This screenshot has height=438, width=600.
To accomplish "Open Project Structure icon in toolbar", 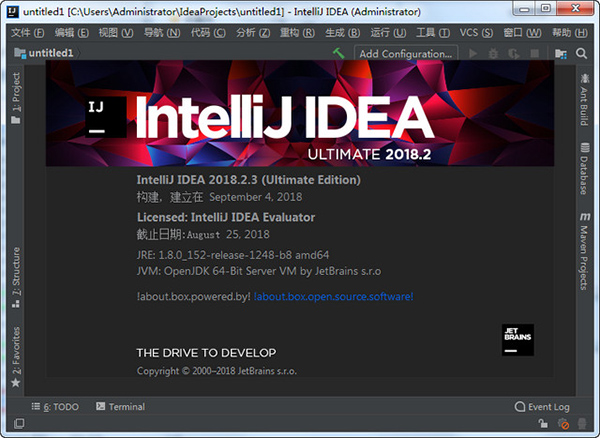I will pyautogui.click(x=561, y=54).
